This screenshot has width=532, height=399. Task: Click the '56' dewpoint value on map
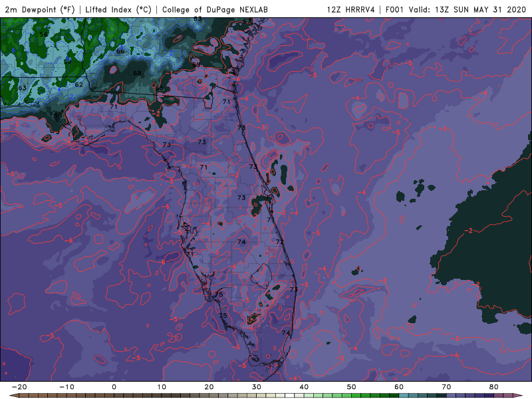point(43,35)
